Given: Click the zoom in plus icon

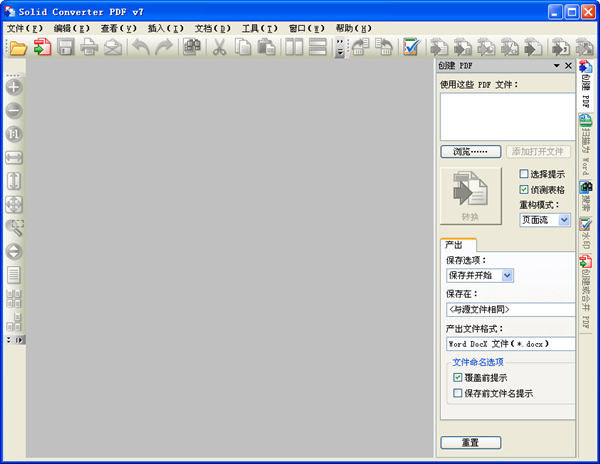Looking at the screenshot, I should [15, 88].
